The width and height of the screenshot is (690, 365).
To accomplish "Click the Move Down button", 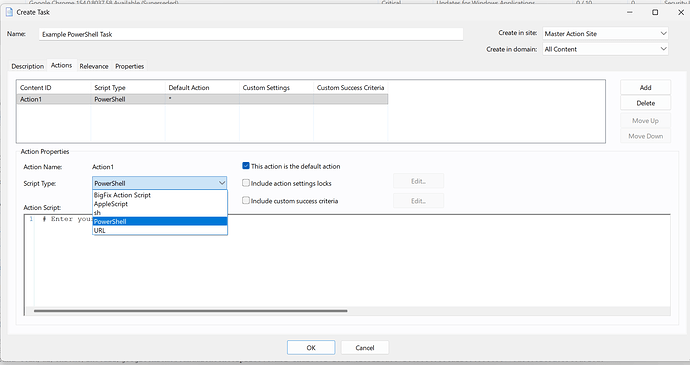I will click(x=646, y=136).
